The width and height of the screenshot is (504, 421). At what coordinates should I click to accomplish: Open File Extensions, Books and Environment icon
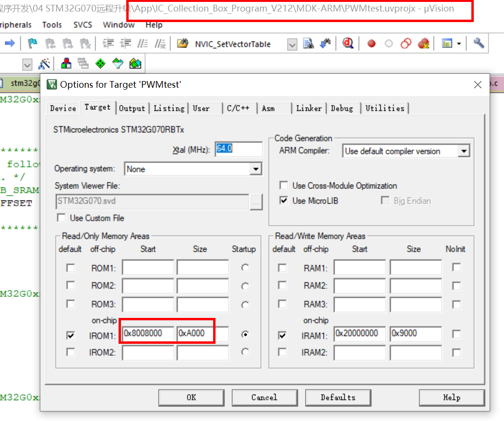pos(66,64)
